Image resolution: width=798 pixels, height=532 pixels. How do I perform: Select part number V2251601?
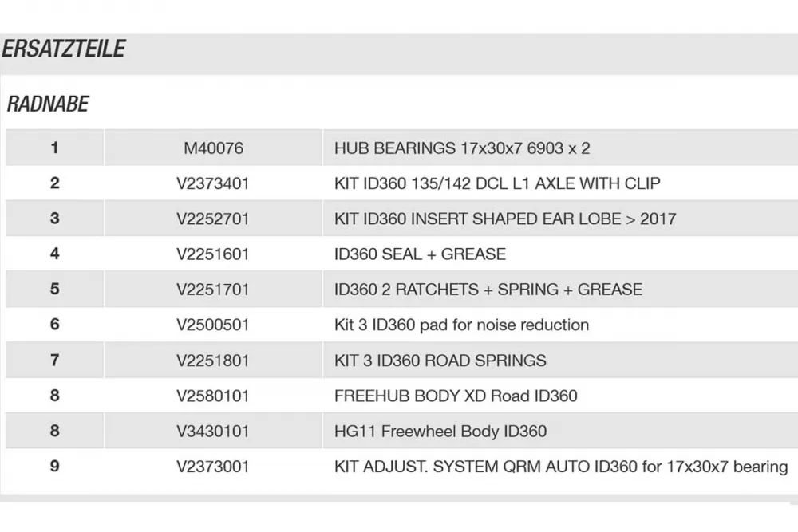[x=213, y=254]
